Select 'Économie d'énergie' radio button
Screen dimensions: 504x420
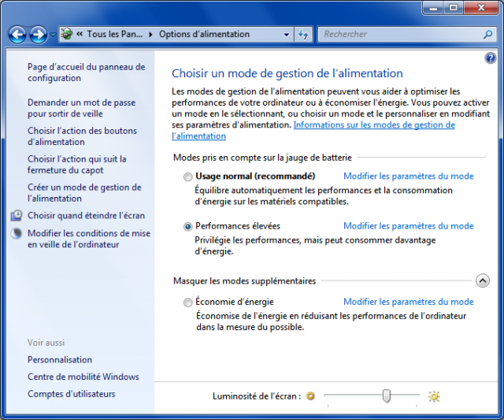tap(188, 303)
